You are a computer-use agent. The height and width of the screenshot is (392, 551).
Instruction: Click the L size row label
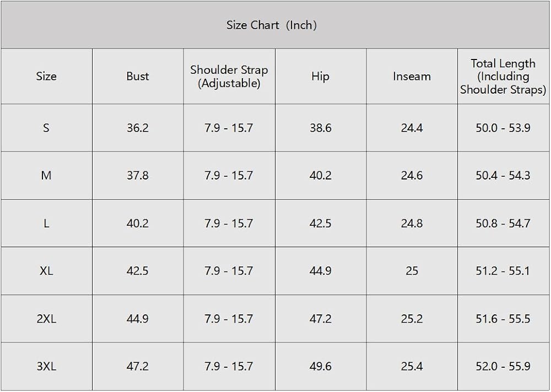pyautogui.click(x=46, y=224)
